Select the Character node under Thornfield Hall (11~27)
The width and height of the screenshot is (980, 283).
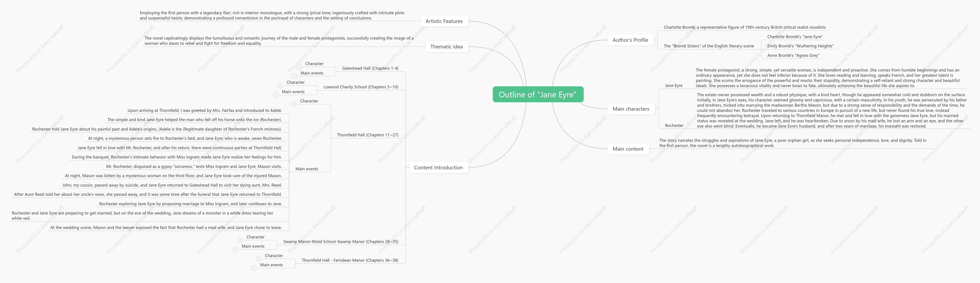coord(309,101)
